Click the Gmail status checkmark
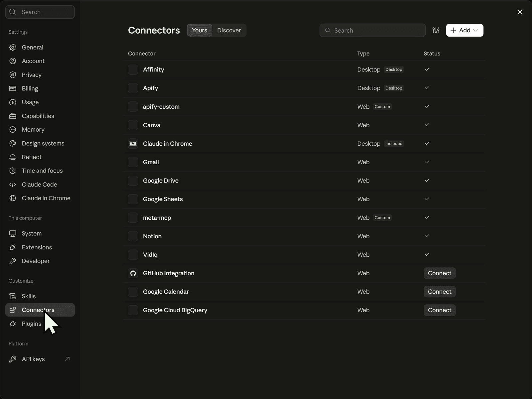The image size is (532, 399). [x=427, y=162]
